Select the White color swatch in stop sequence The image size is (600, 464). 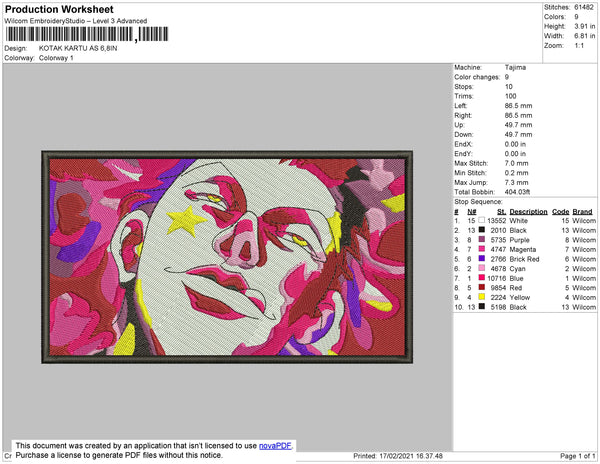(x=482, y=221)
